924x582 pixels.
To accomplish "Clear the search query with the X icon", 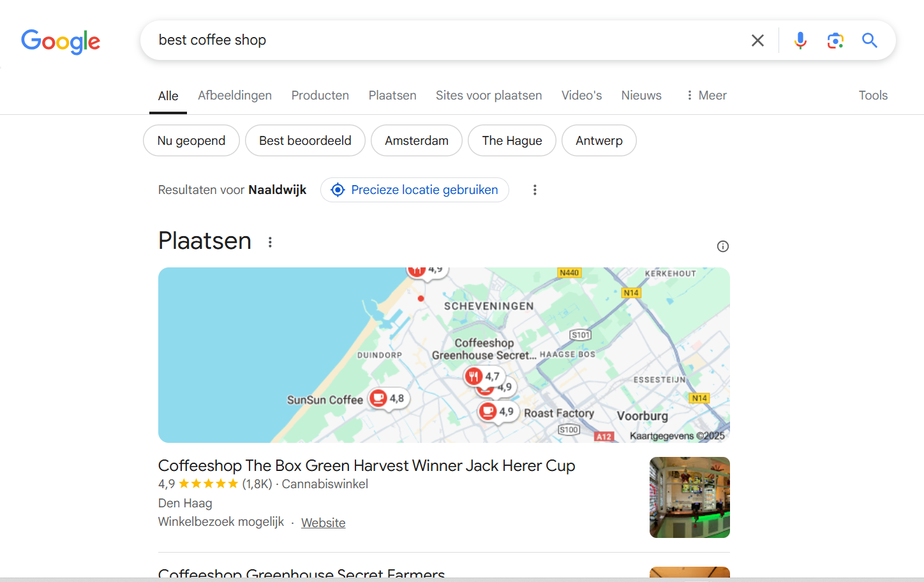I will pyautogui.click(x=757, y=40).
